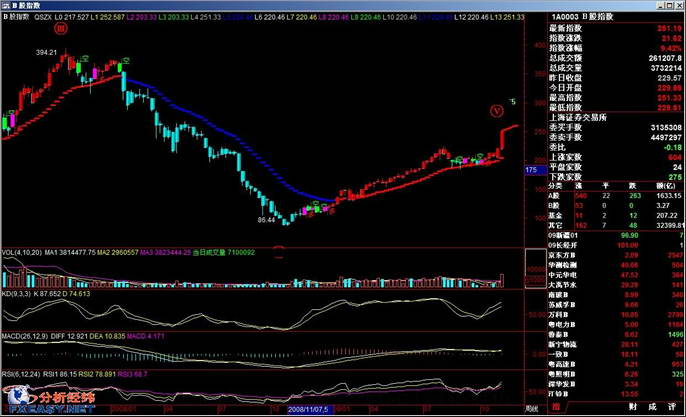This screenshot has width=686, height=417.
Task: Select 京东方B stock row
Action: pyautogui.click(x=616, y=255)
